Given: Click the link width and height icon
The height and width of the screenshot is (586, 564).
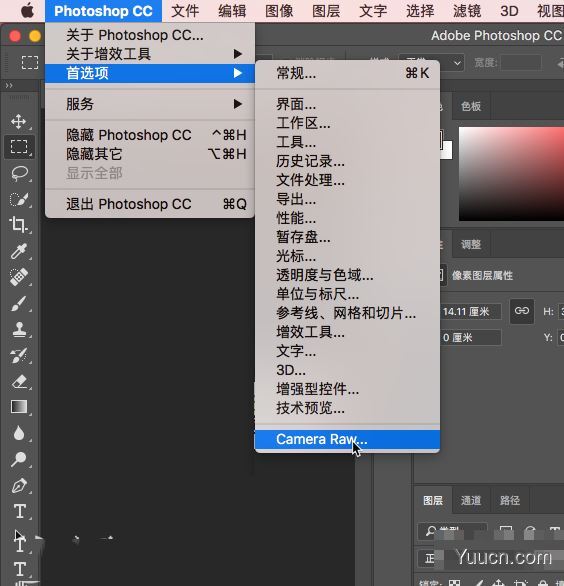Looking at the screenshot, I should tap(522, 311).
